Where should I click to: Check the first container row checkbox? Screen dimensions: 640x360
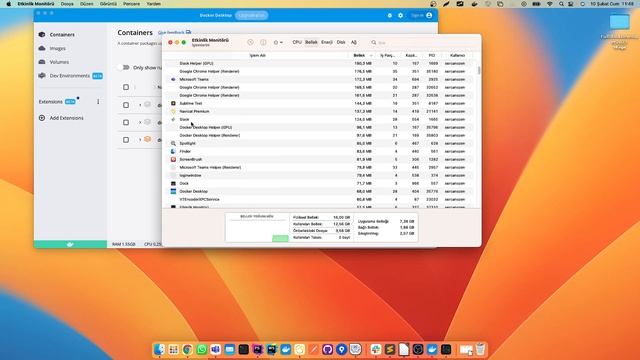[x=126, y=105]
